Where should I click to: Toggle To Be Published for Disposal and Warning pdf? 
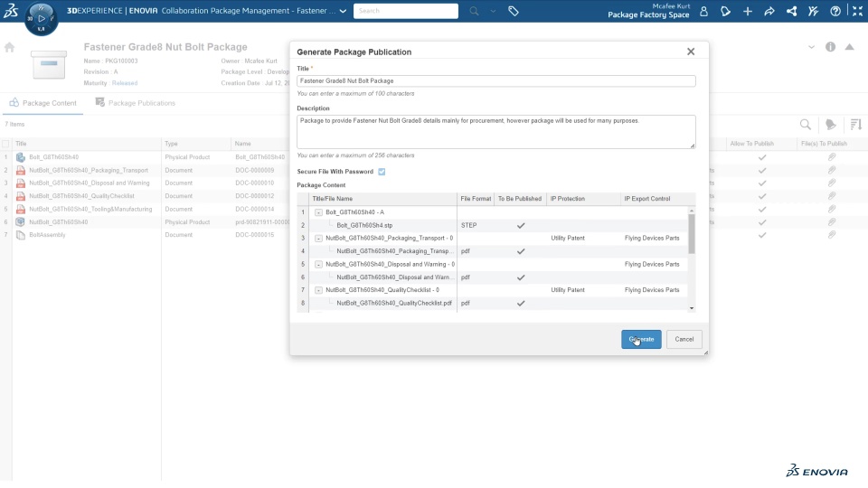[x=521, y=277]
